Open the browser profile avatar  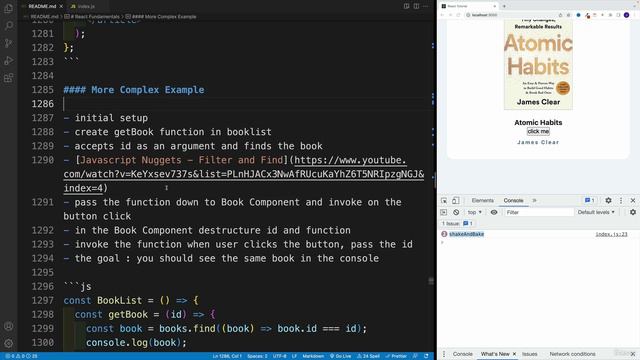[x=627, y=15]
